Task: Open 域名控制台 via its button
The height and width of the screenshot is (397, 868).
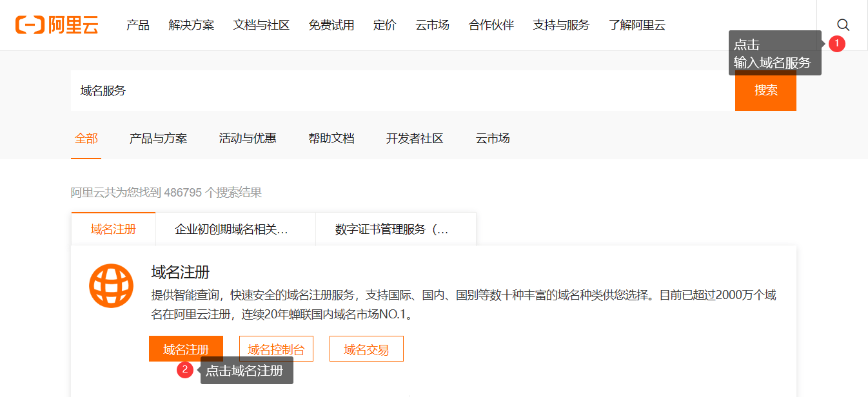Action: point(276,348)
